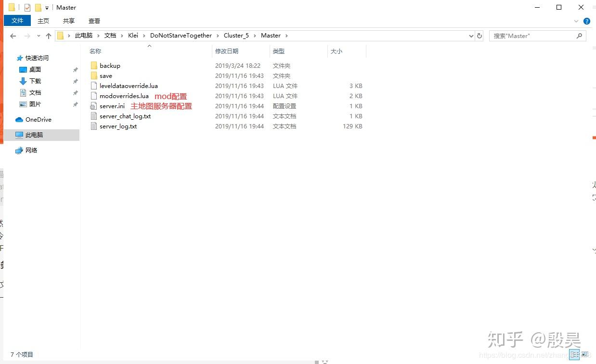The image size is (596, 364).
Task: Select the server.ini gear file icon
Action: pyautogui.click(x=94, y=106)
